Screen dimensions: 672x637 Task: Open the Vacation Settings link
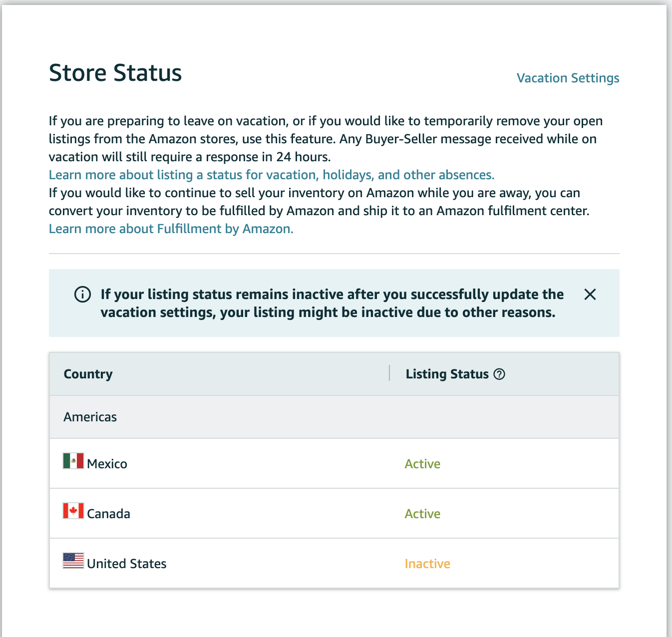pos(568,78)
